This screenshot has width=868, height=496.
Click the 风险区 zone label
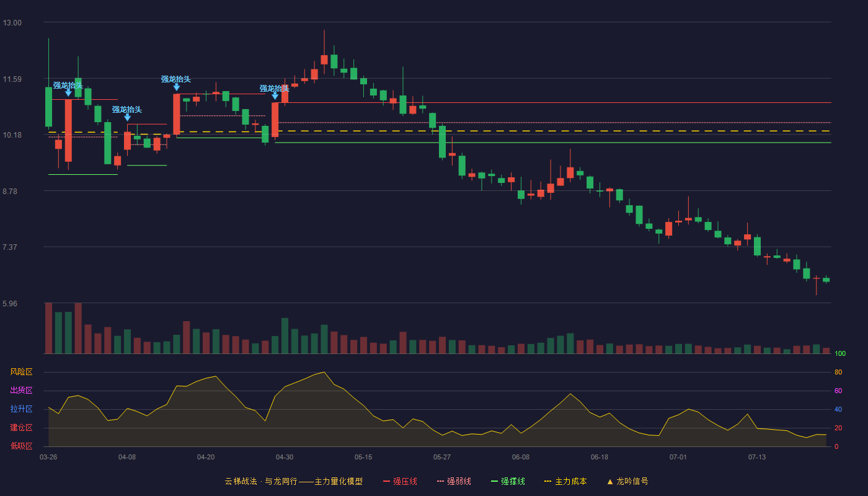(x=21, y=372)
